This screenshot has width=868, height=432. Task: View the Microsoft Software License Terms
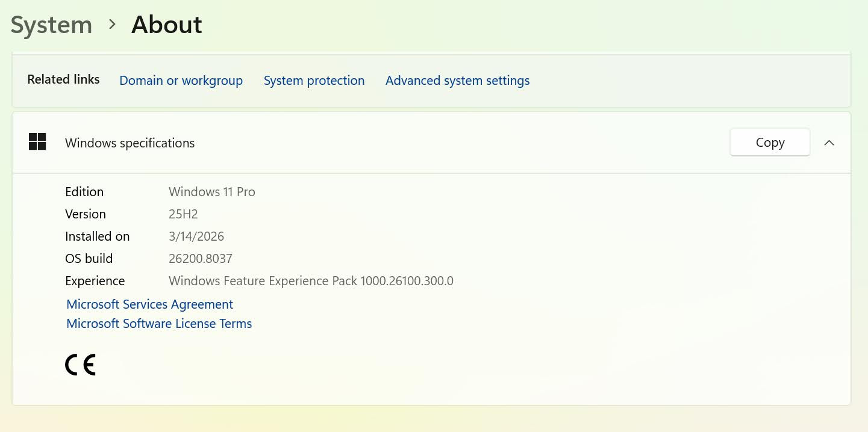tap(159, 324)
